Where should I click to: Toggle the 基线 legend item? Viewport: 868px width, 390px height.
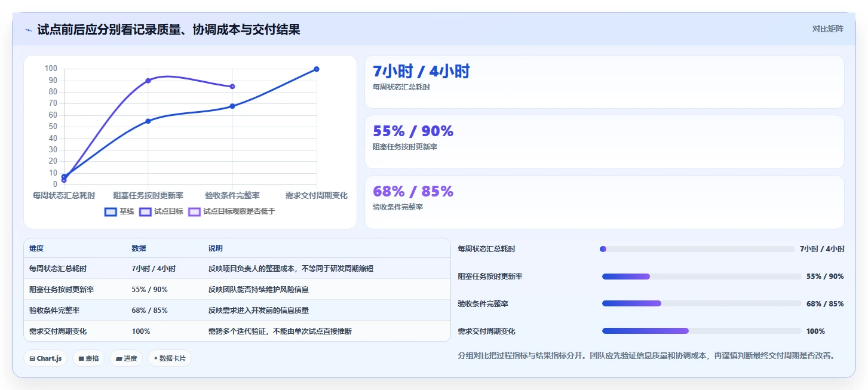(x=119, y=211)
